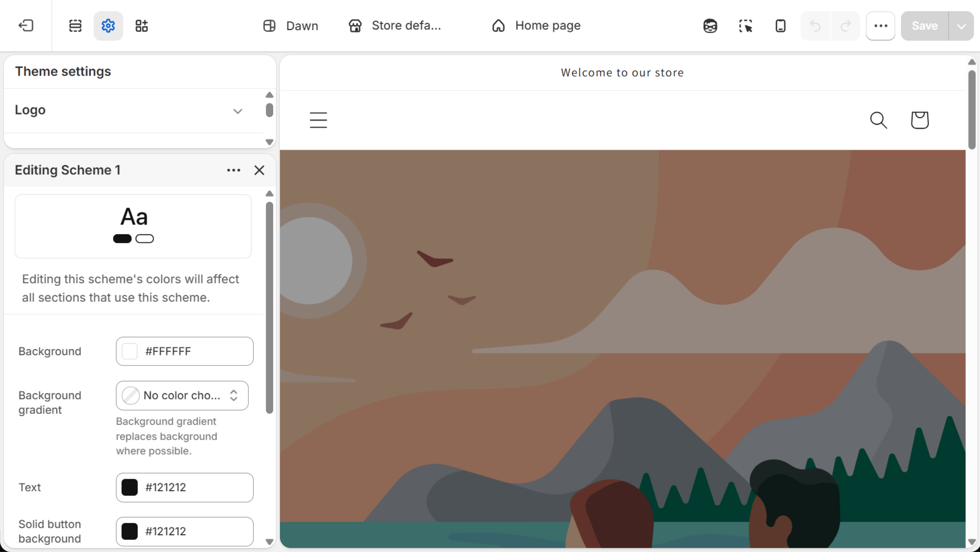Image resolution: width=980 pixels, height=552 pixels.
Task: Open the Save options dropdown arrow
Action: tap(961, 26)
